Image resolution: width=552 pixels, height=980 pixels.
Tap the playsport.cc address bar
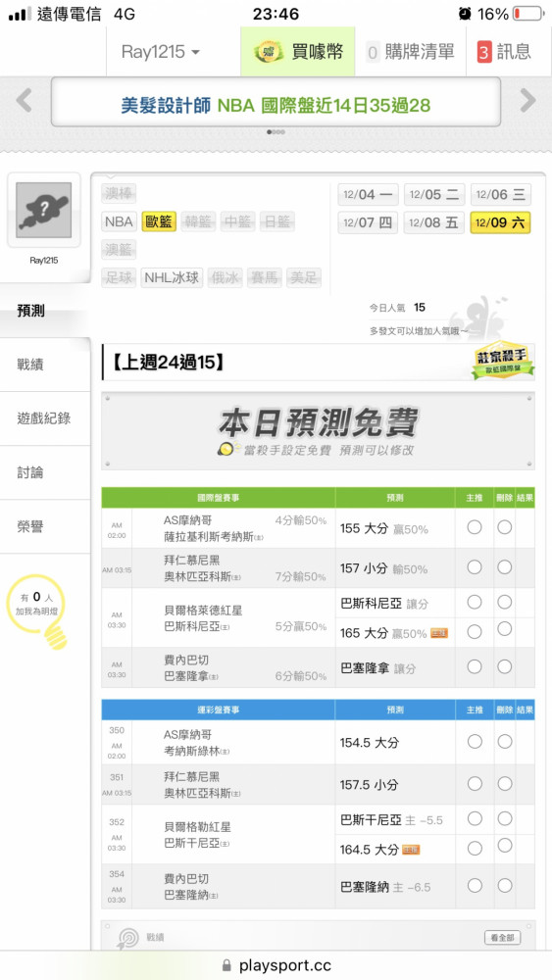276,965
